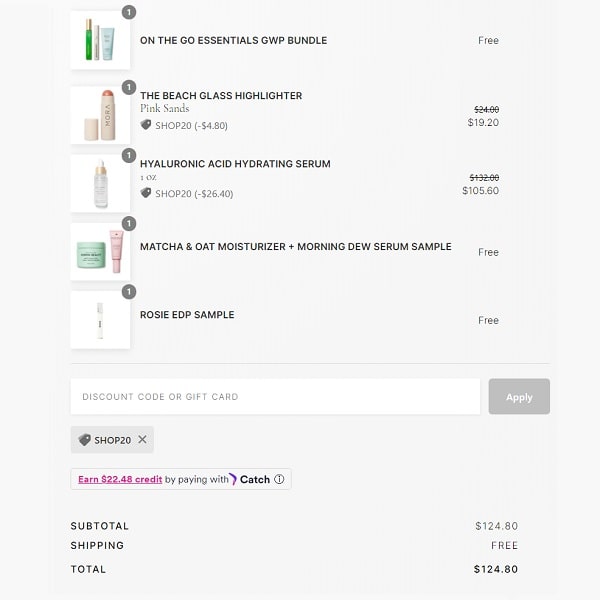Click the SHOP20 tag icon in applied code chip
Viewport: 600px width, 600px height.
point(85,440)
